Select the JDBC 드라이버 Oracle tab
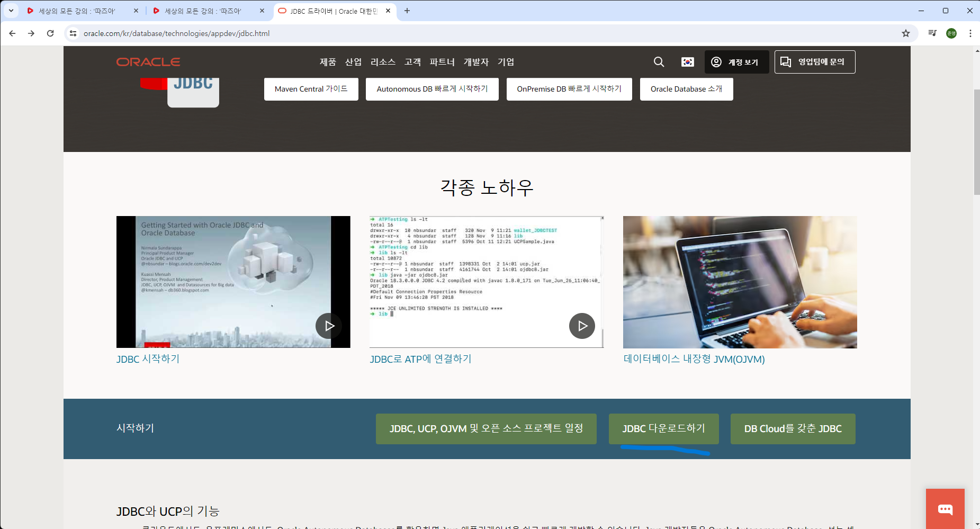The height and width of the screenshot is (529, 980). pyautogui.click(x=334, y=11)
